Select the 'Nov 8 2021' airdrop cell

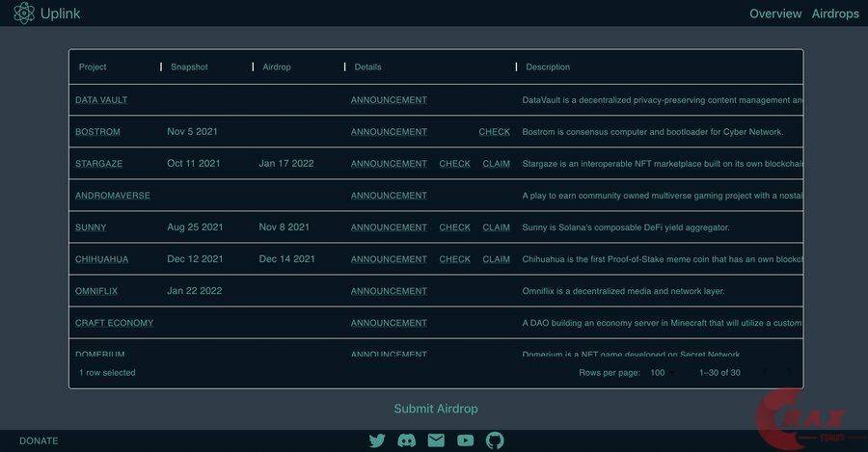point(284,227)
